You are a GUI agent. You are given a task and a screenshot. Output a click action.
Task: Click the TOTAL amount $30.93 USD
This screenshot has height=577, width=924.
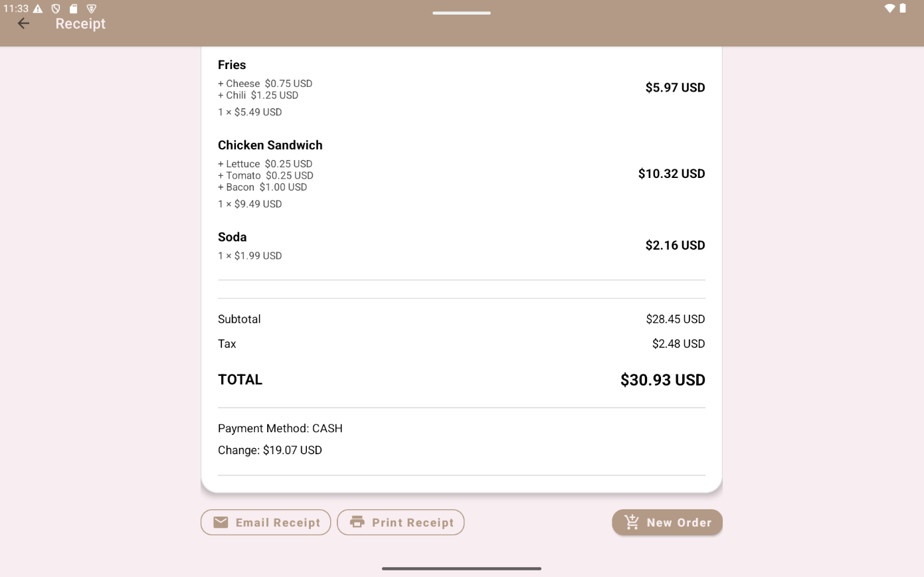[662, 380]
